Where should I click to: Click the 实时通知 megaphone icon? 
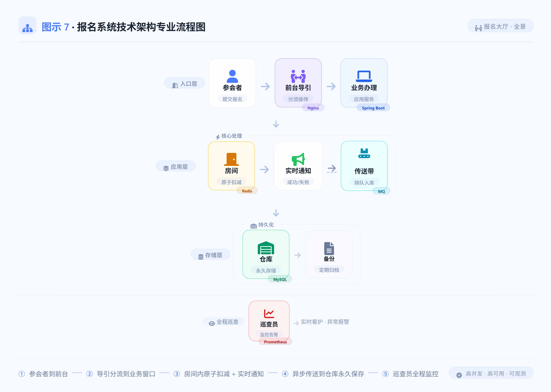[x=298, y=159]
